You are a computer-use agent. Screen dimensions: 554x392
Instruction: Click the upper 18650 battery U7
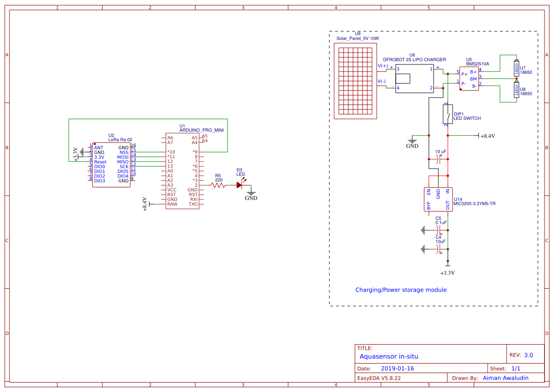(516, 69)
